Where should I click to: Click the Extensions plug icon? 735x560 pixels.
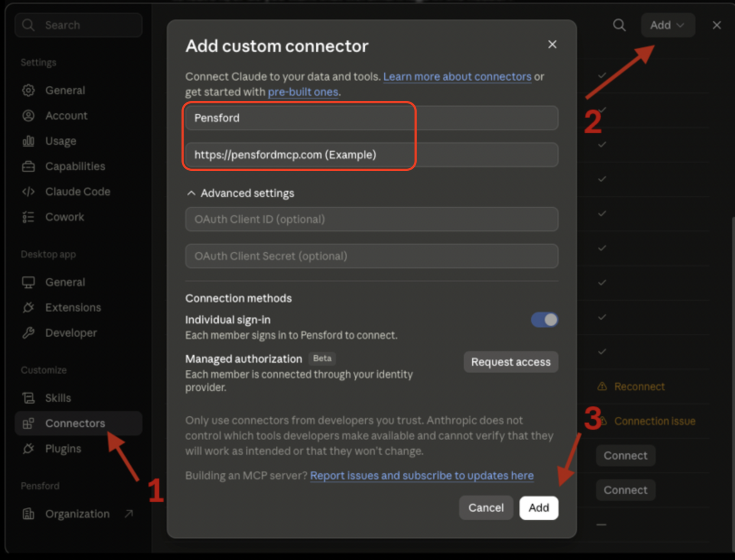tap(28, 308)
